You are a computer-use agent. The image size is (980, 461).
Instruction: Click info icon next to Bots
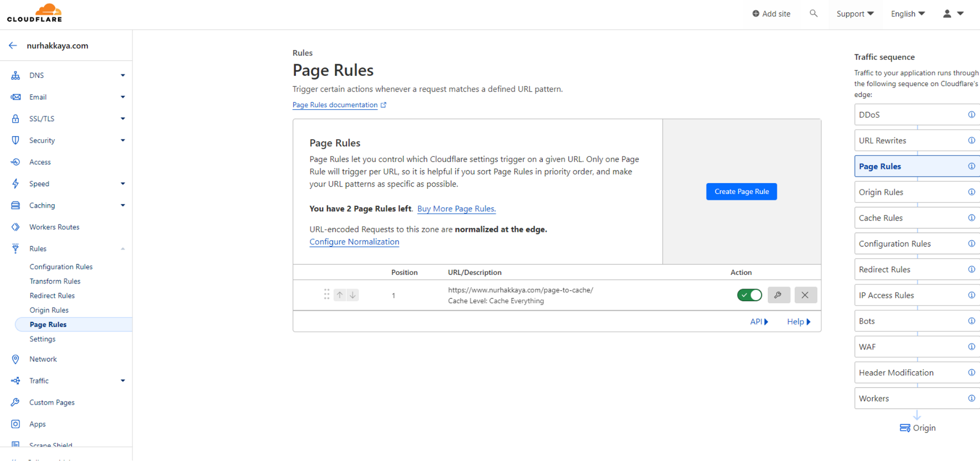coord(971,321)
